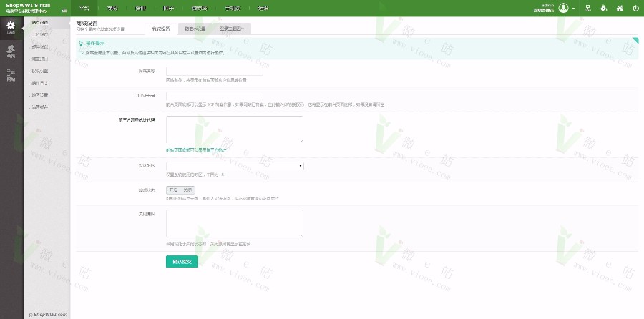Expand the dropdown arrow beside the avatar
The width and height of the screenshot is (644, 319).
click(x=573, y=9)
